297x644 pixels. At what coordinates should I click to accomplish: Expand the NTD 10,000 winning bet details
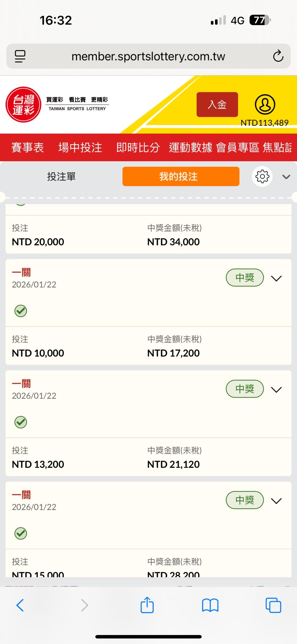(276, 278)
